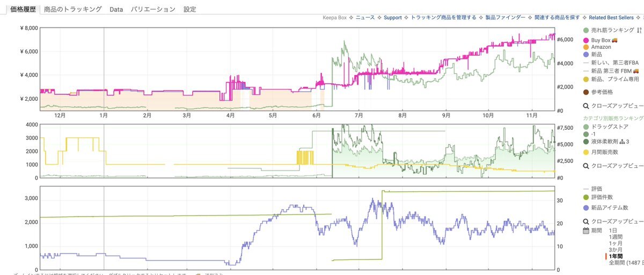The width and height of the screenshot is (644, 275).
Task: Click the Related Best Sellers link
Action: 611,18
